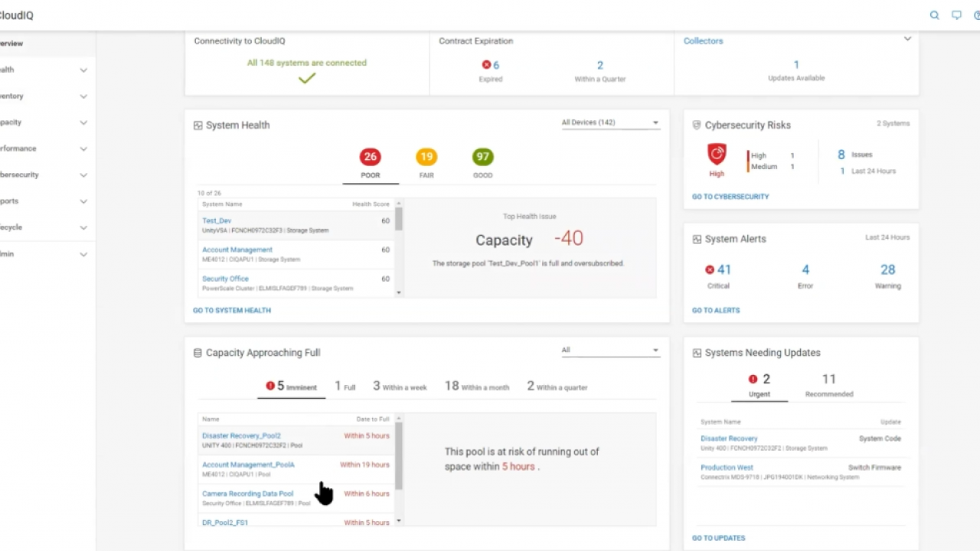Expand the Inventory sidebar menu
The image size is (980, 551).
83,96
